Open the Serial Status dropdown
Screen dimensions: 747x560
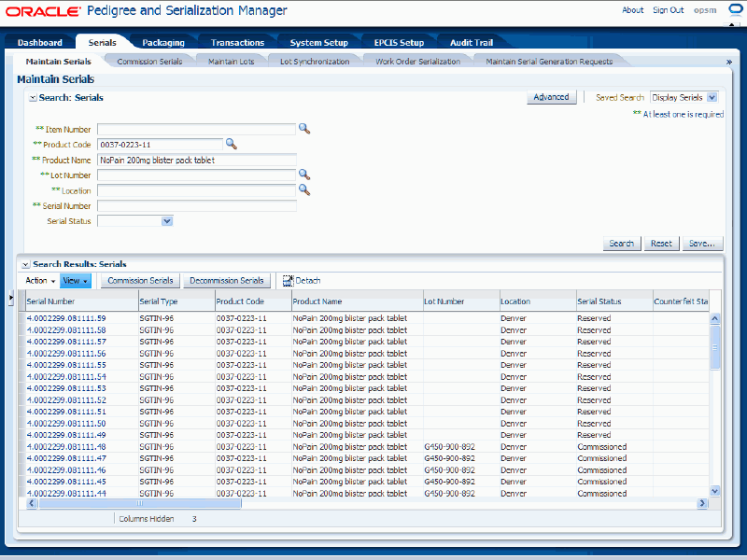pyautogui.click(x=167, y=221)
